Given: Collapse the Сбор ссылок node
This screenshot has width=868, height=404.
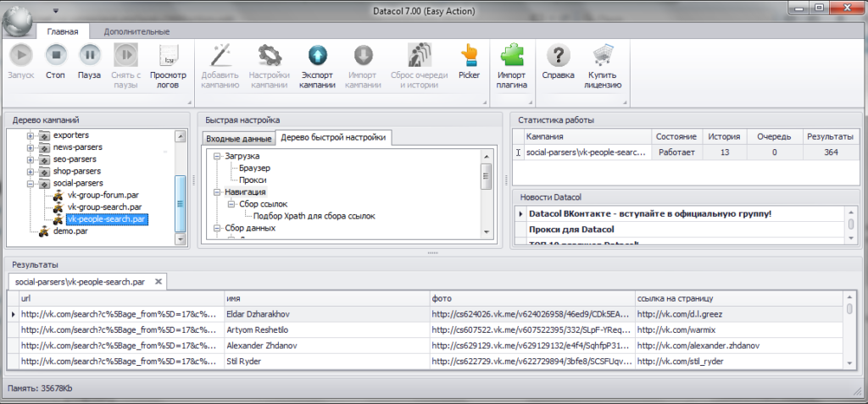Looking at the screenshot, I should click(x=231, y=204).
